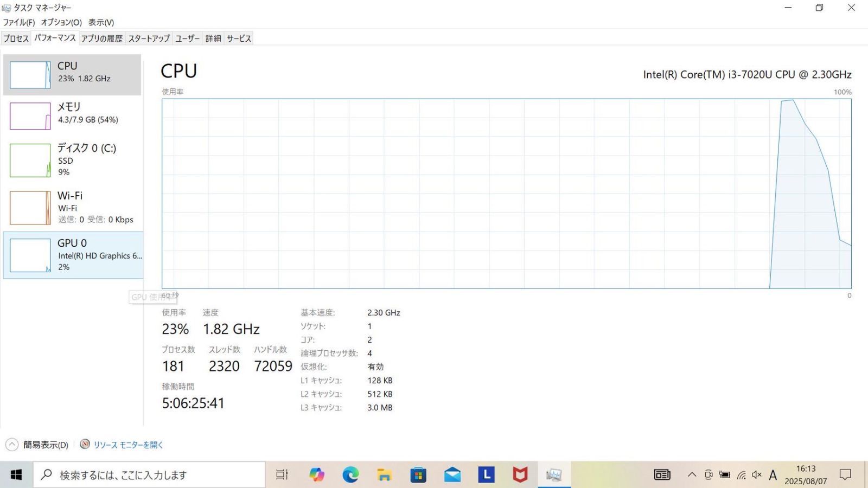Switch to the アプリの履歴 tab
Screen dimensions: 868x488
102,38
